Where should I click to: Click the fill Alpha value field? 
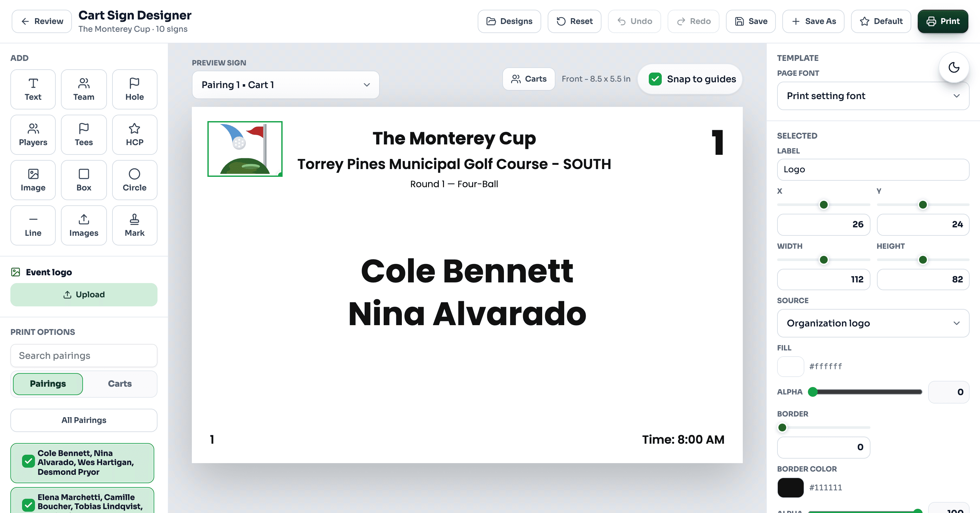click(x=949, y=392)
